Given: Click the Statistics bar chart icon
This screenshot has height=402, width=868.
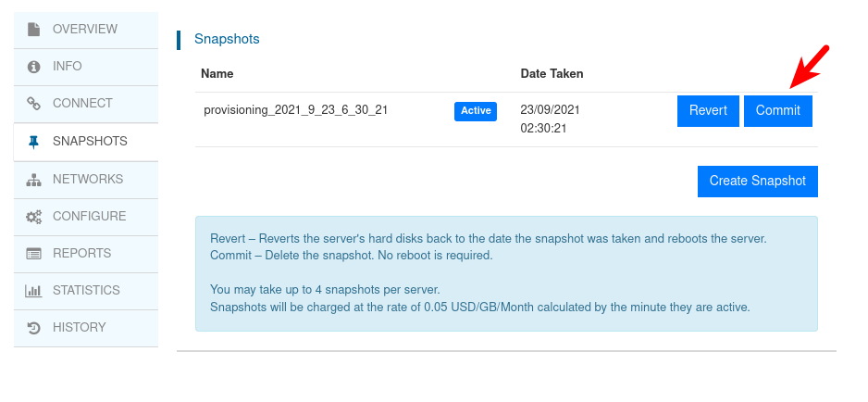Looking at the screenshot, I should [34, 291].
